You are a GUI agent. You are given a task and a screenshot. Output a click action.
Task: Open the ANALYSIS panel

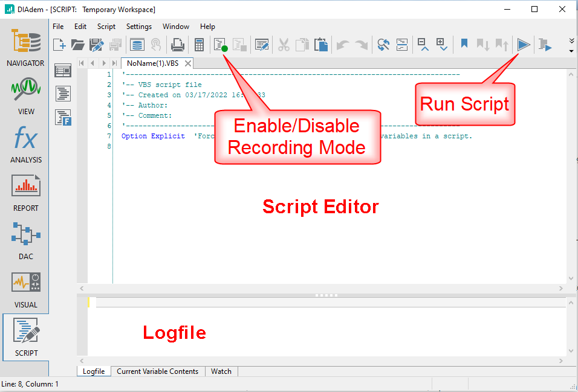[x=26, y=143]
